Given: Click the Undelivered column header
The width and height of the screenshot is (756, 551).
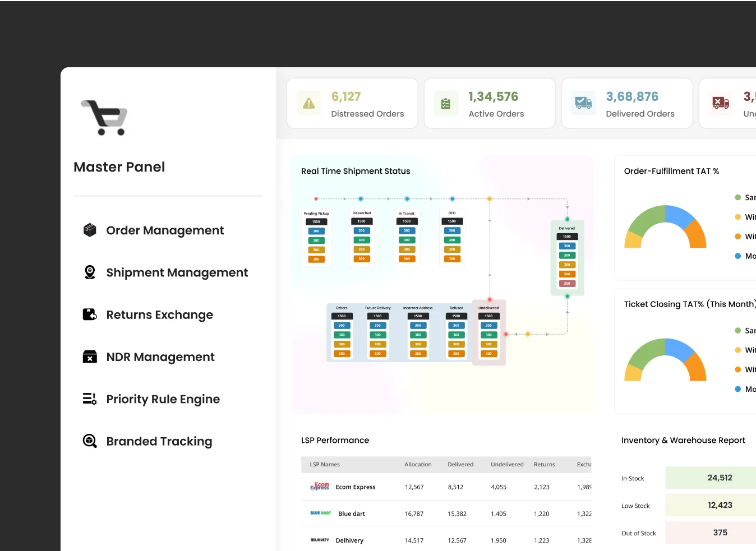Looking at the screenshot, I should point(507,464).
